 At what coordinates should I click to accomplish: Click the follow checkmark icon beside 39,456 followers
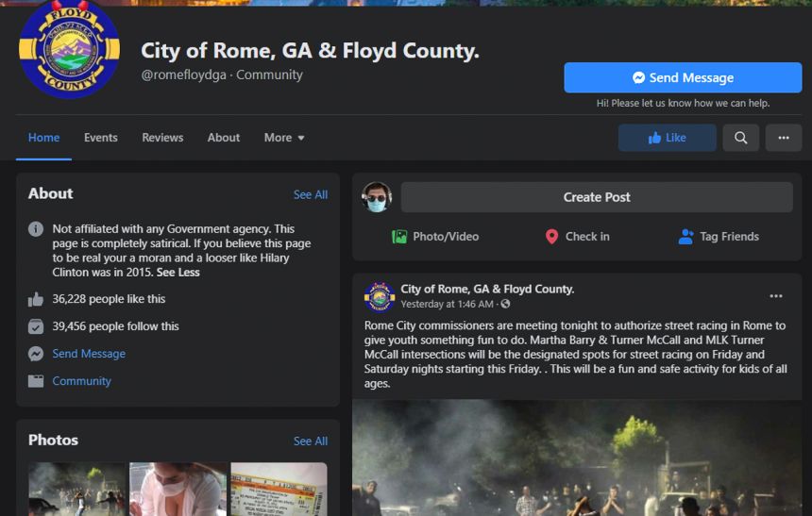36,326
